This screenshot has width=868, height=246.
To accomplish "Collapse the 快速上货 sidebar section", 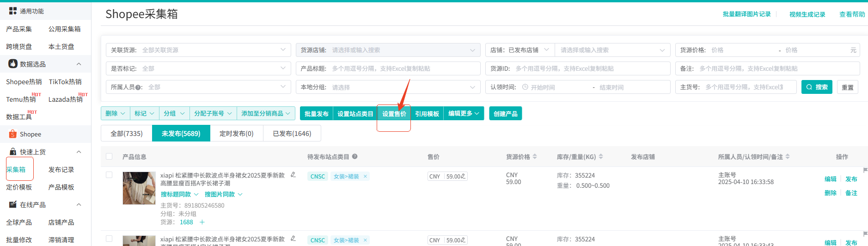I will pos(79,152).
